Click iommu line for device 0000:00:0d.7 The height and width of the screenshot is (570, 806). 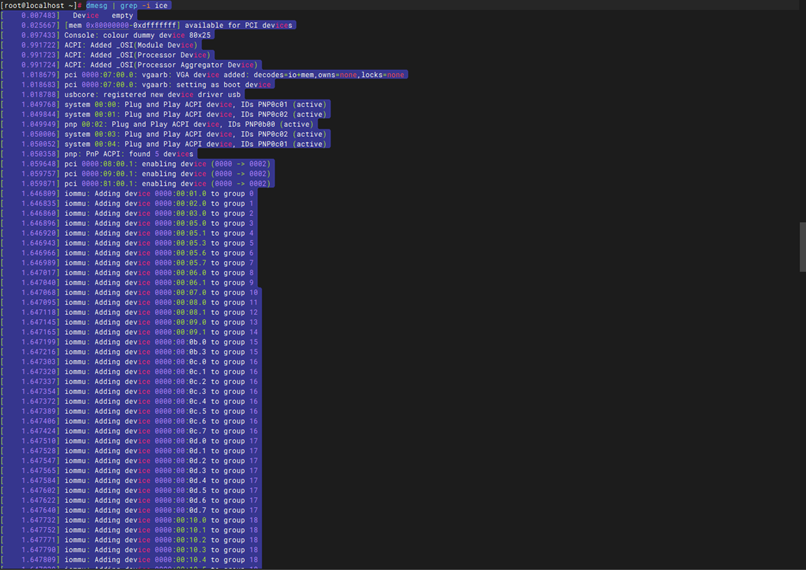(x=131, y=510)
